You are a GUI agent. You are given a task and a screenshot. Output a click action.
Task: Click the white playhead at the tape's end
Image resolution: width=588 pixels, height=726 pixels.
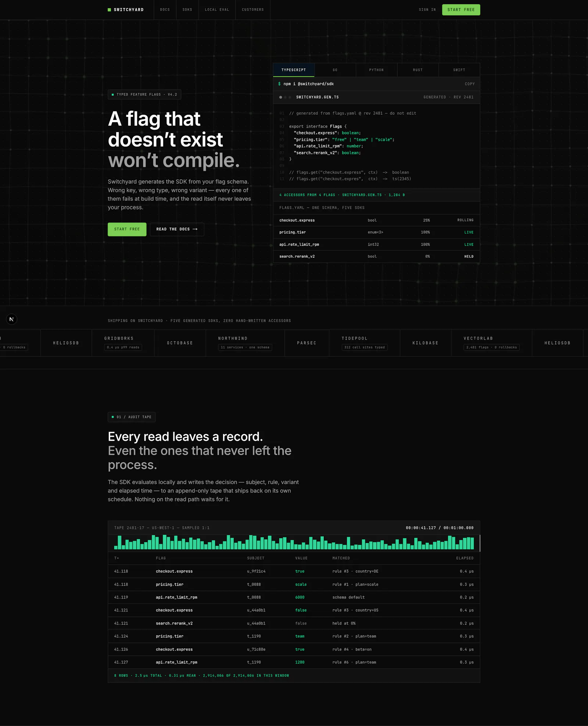[480, 543]
